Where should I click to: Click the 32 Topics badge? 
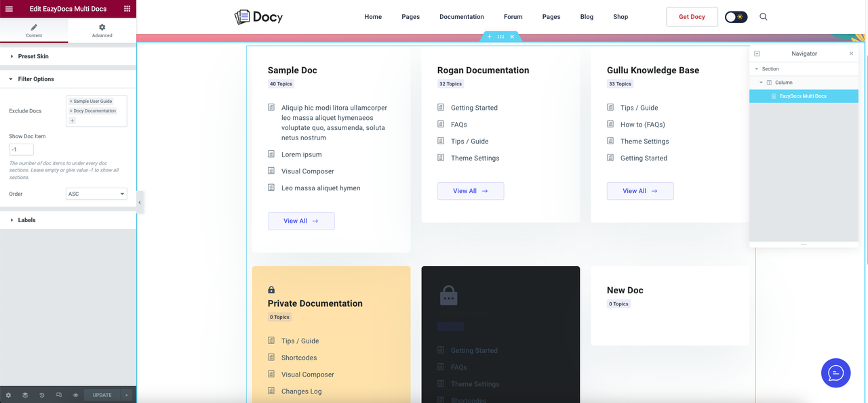[450, 84]
